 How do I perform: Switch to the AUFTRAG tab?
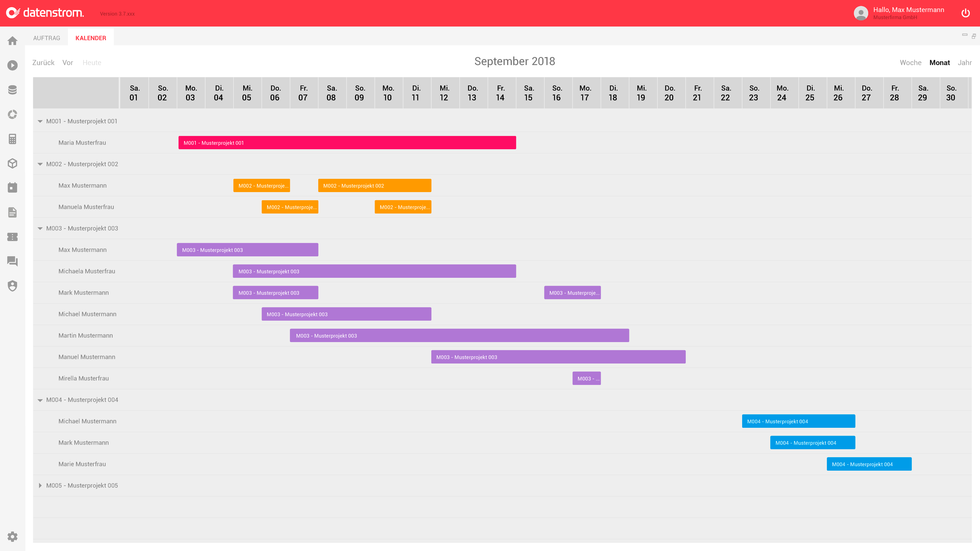tap(47, 38)
